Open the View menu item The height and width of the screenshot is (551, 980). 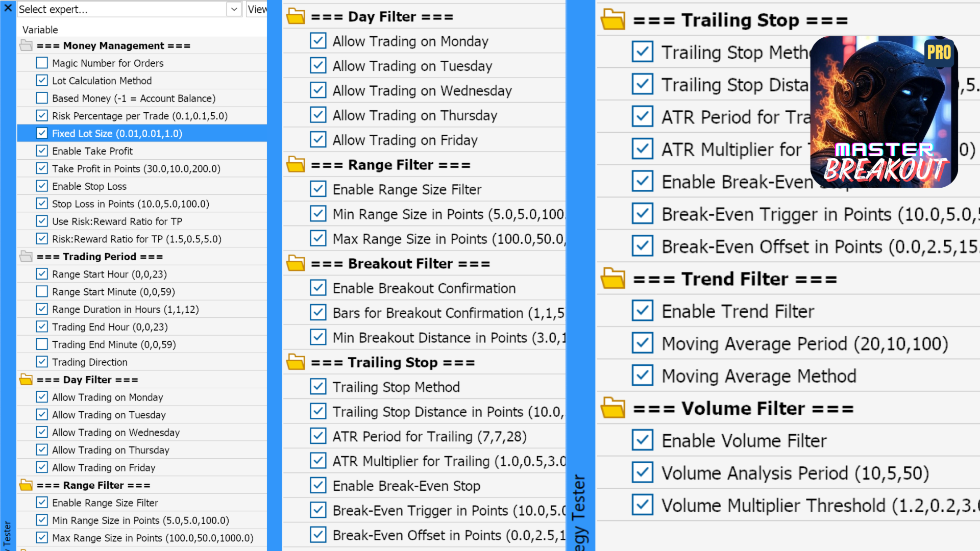point(257,9)
